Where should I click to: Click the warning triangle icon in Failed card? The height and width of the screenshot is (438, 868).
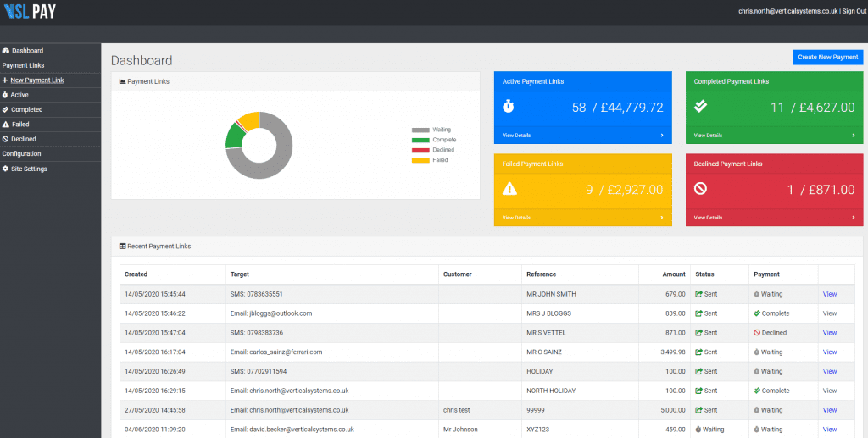pos(509,189)
